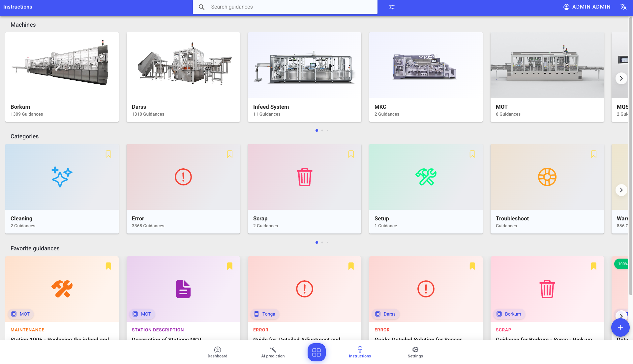Bookmark the Setup category

tap(472, 154)
